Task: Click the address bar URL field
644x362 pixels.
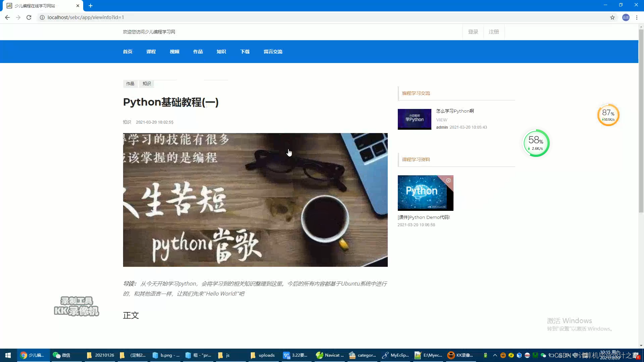Action: [x=134, y=17]
